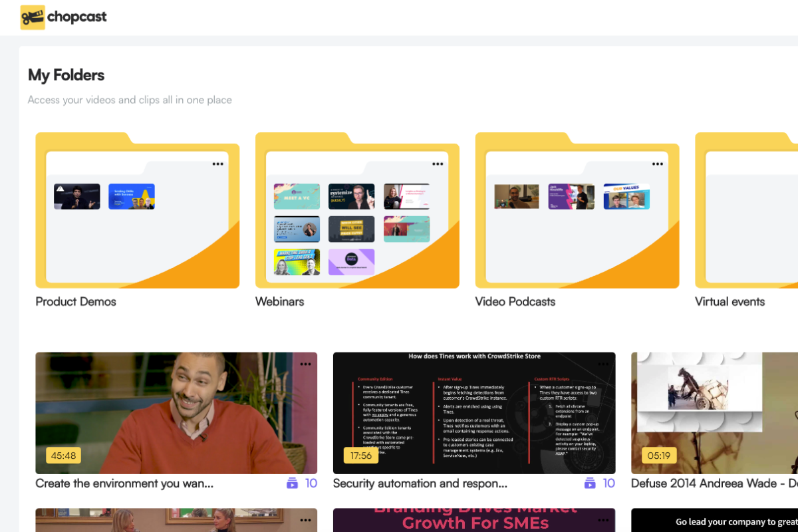Open options menu on Security automation video card
Screen dimensions: 798x532
(x=603, y=364)
